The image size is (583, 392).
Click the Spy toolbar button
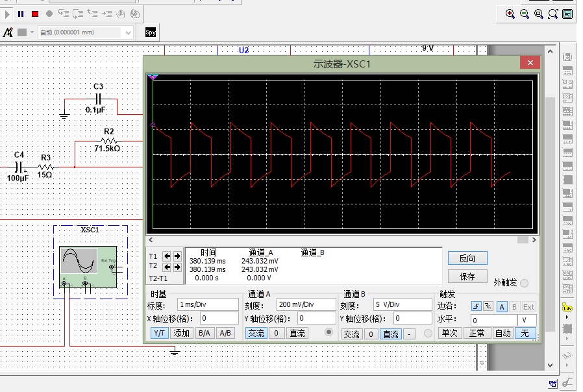(x=151, y=32)
